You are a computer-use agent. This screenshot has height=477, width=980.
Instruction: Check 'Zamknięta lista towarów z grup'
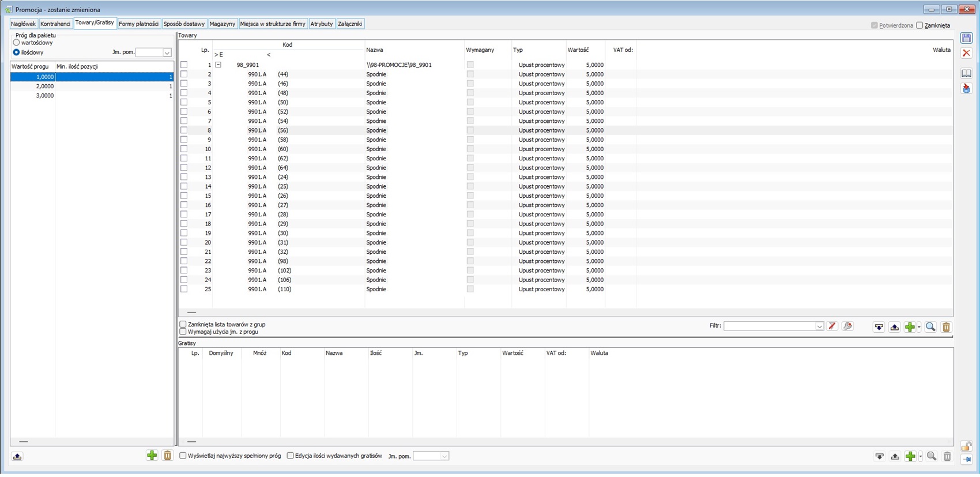(183, 324)
